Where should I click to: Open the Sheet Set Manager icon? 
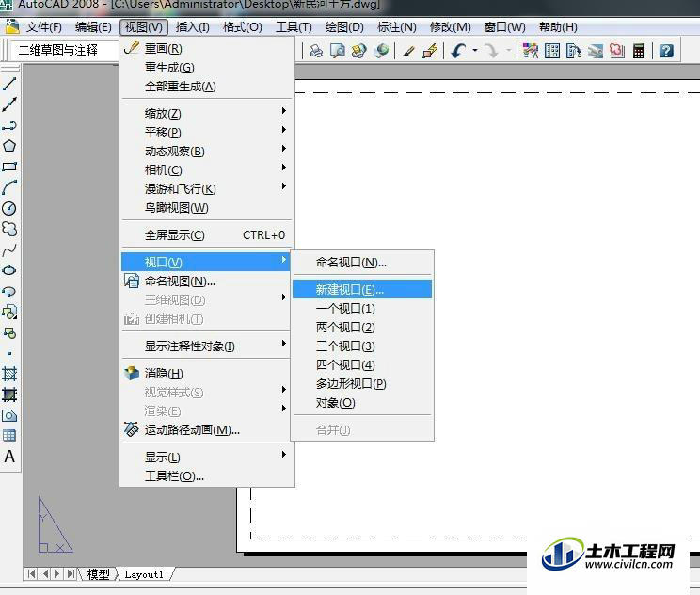[595, 51]
